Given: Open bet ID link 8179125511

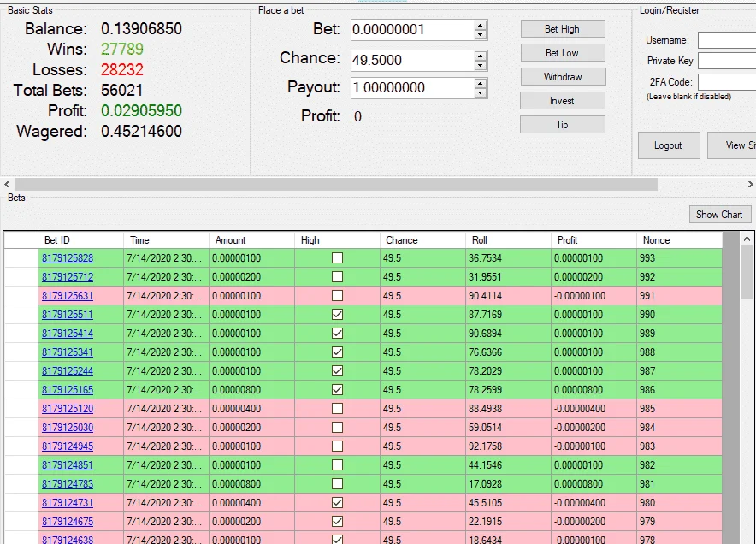Looking at the screenshot, I should pyautogui.click(x=68, y=315).
